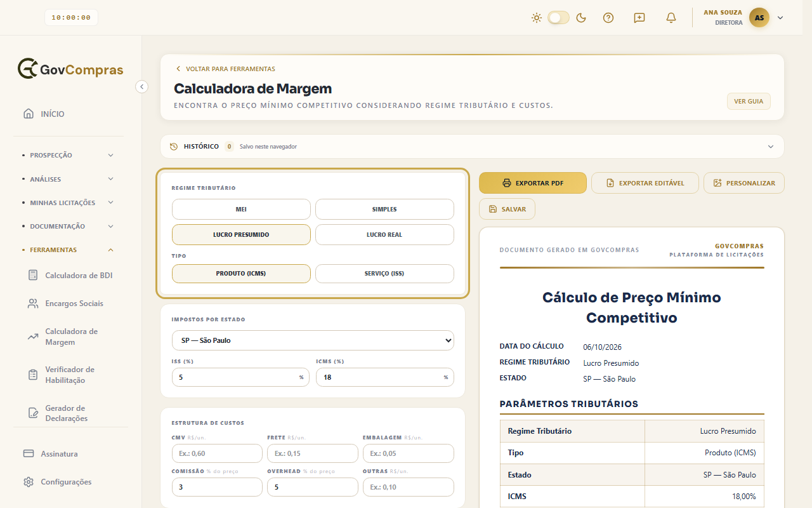
Task: Click Exportar PDF button
Action: 533,183
